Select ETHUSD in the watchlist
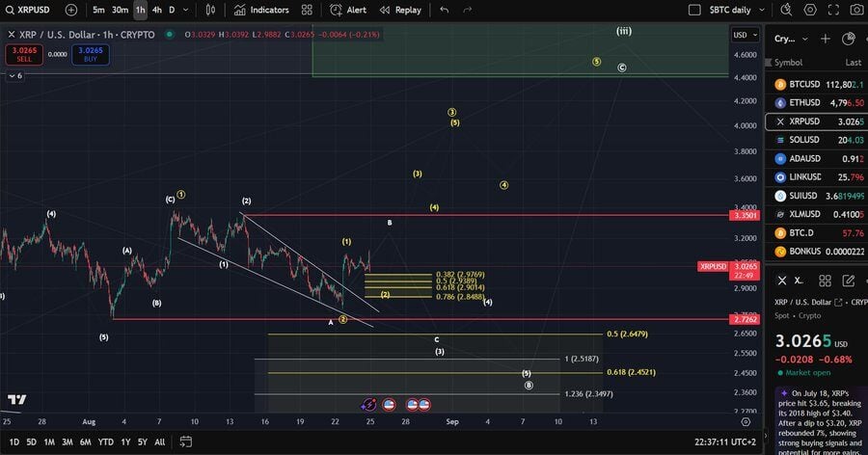868x455 pixels. pos(817,103)
